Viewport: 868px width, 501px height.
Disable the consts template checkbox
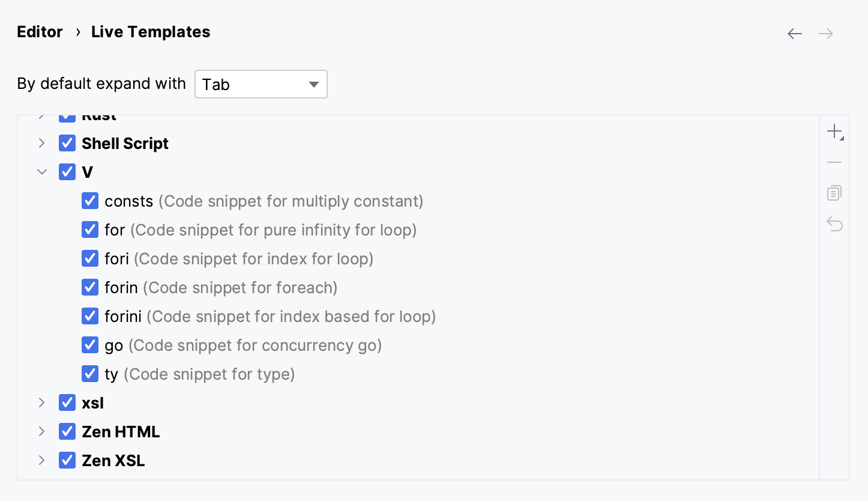tap(89, 201)
